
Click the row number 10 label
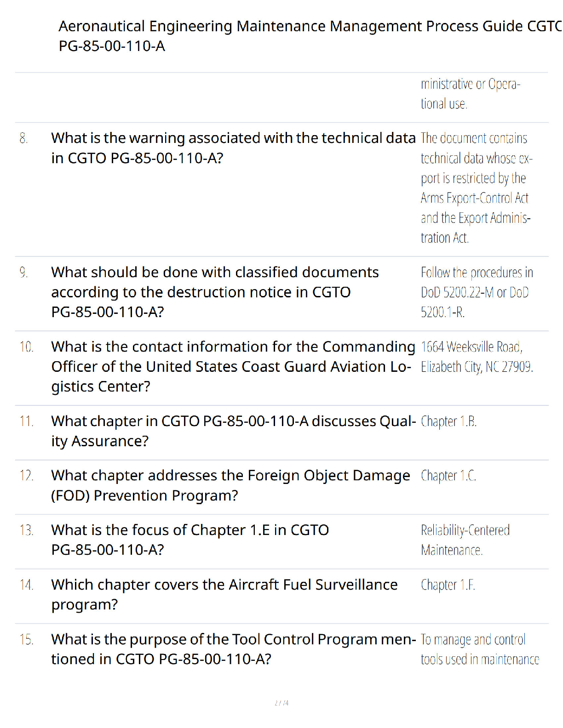pyautogui.click(x=26, y=347)
